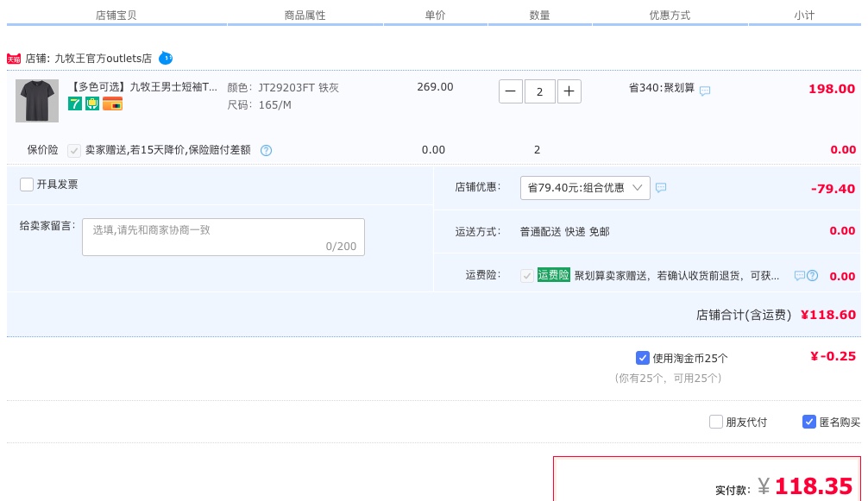
Task: Click the green service guarantee badge icon
Action: point(92,103)
